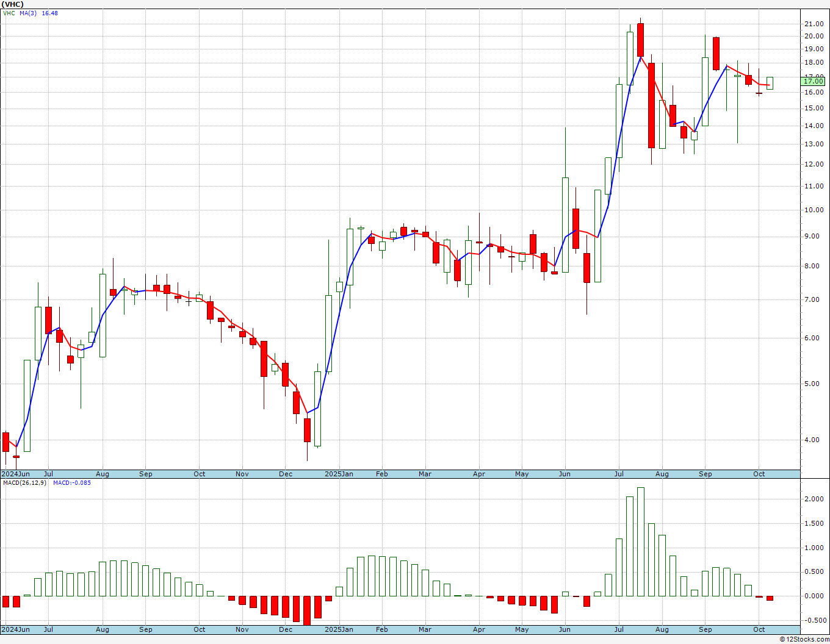Screen dimensions: 830x644
Task: Click 2024Jun on the MACD panel date axis
Action: tap(15, 629)
